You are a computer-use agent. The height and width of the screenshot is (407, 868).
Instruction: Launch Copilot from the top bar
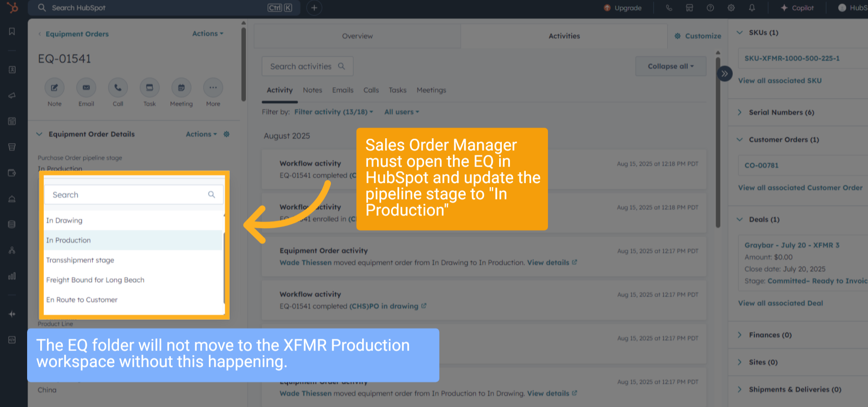797,8
